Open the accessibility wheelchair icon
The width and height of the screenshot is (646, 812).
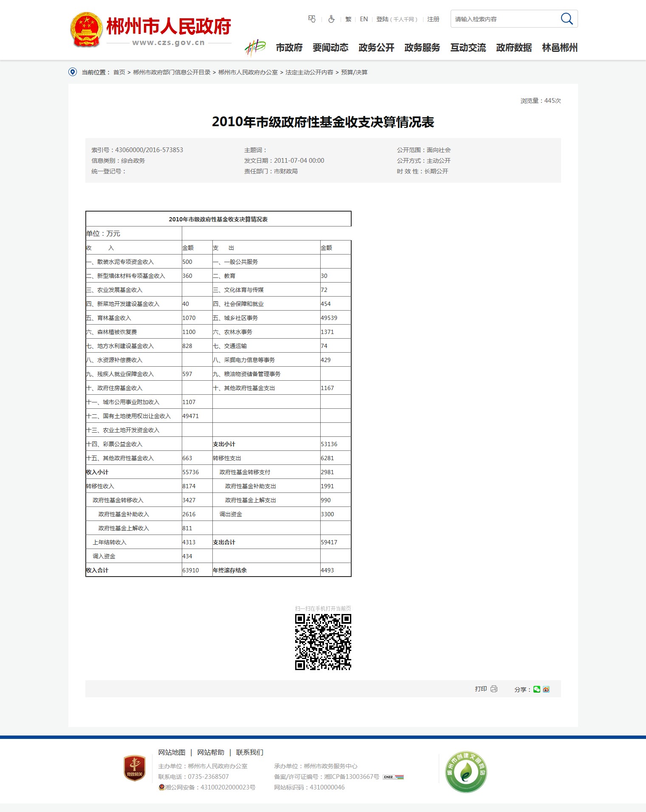(331, 19)
